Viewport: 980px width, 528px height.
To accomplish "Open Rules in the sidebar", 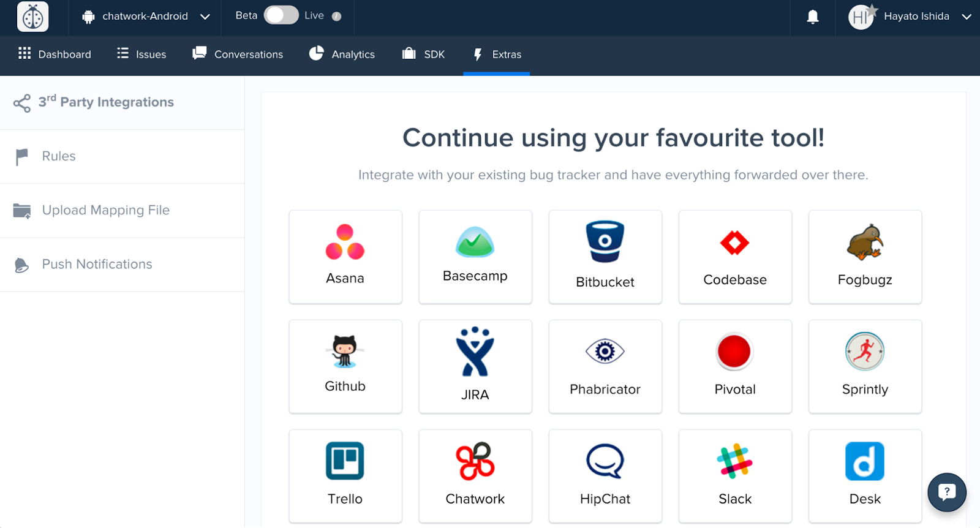I will coord(122,157).
